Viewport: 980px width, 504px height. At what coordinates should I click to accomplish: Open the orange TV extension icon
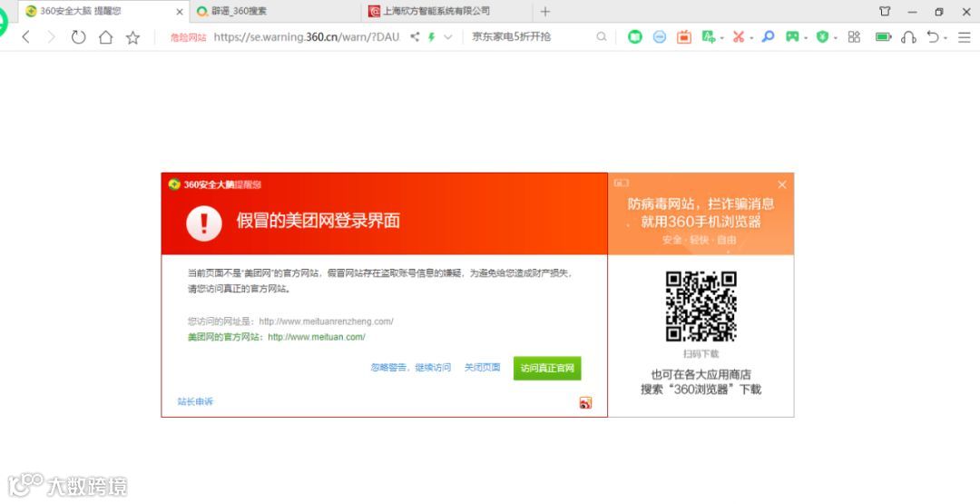684,37
